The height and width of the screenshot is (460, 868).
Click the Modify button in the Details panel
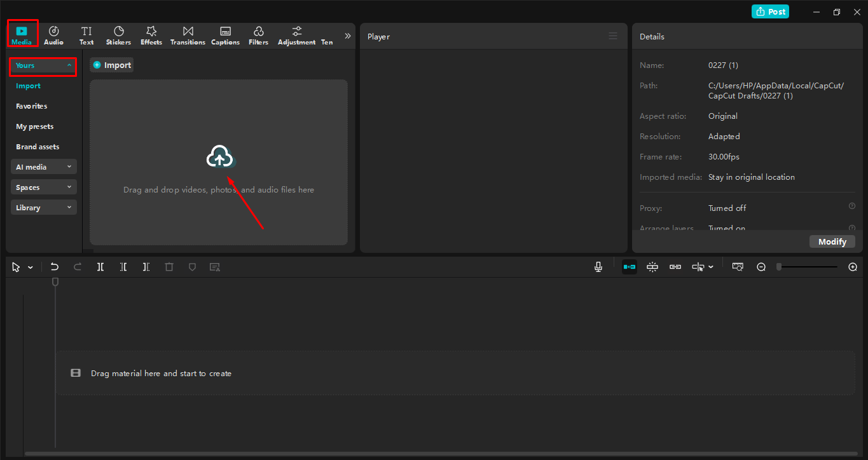(x=832, y=241)
